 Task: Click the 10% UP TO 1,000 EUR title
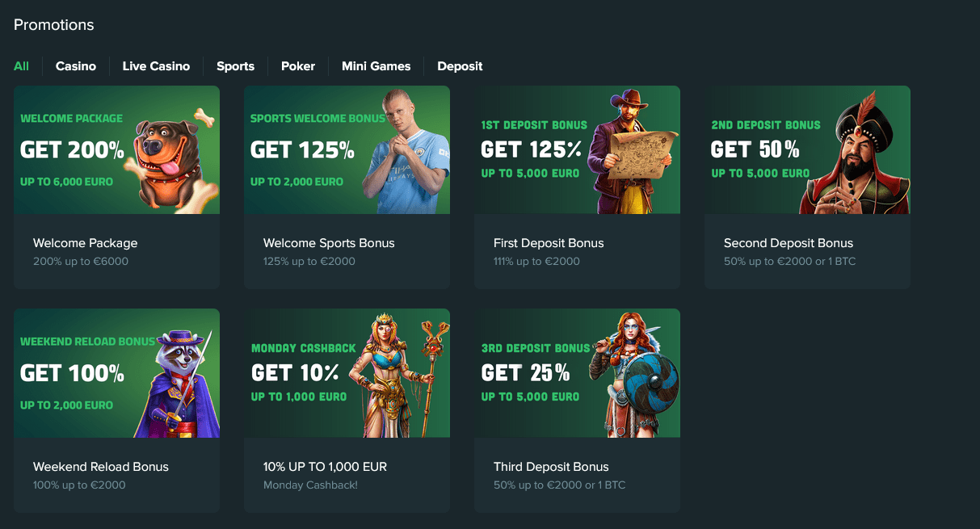click(x=325, y=467)
